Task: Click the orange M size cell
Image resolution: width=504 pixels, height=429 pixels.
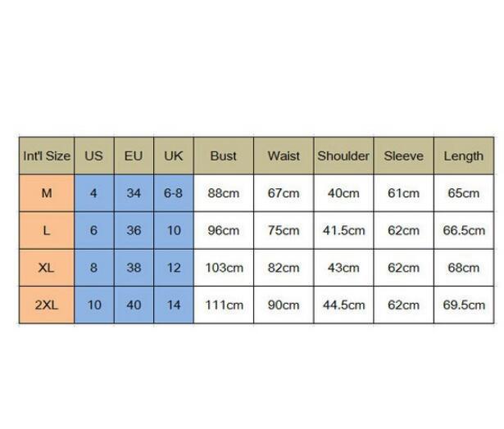Action: [x=47, y=193]
